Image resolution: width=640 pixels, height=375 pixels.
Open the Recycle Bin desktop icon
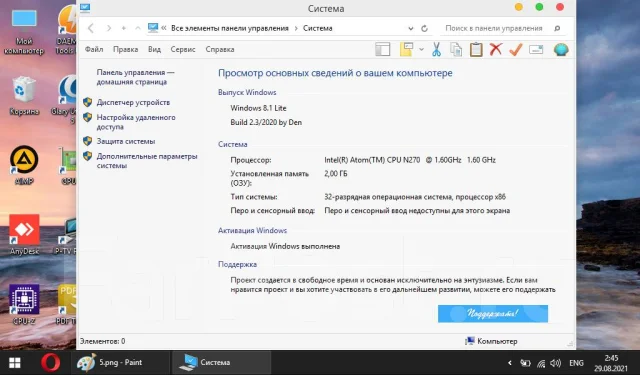24,95
